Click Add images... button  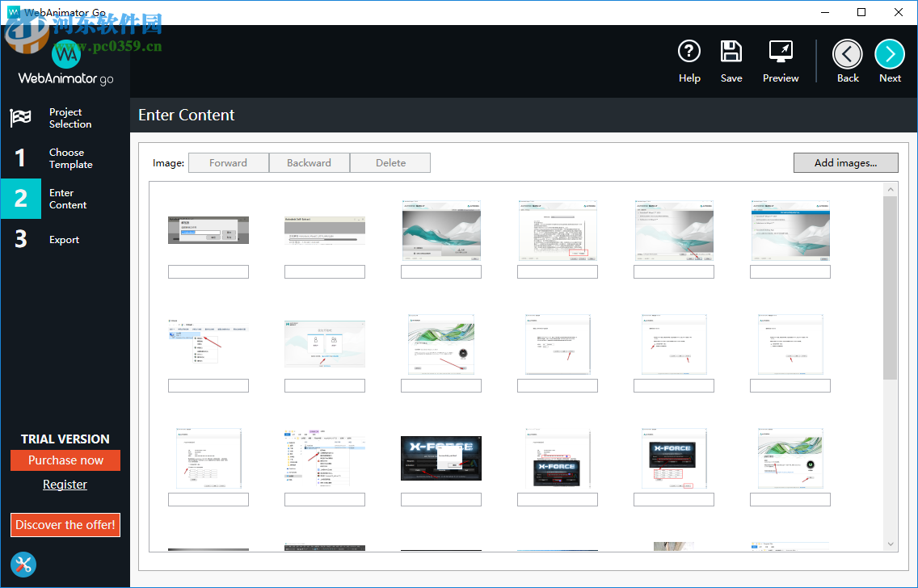(x=845, y=162)
